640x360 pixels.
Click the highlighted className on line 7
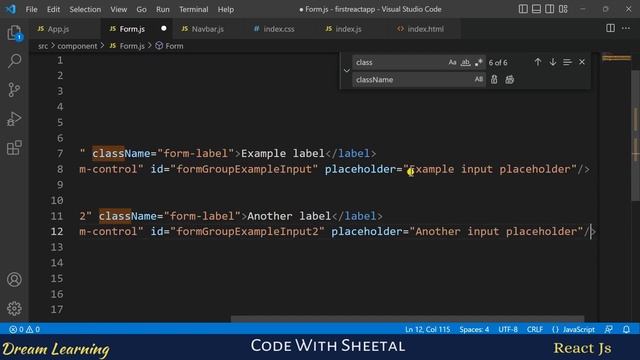coord(121,153)
